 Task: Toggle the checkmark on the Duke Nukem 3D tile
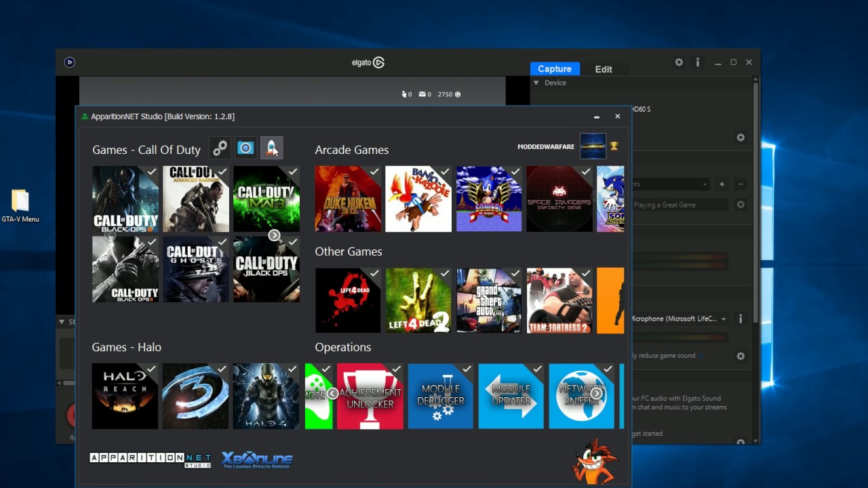pos(374,172)
